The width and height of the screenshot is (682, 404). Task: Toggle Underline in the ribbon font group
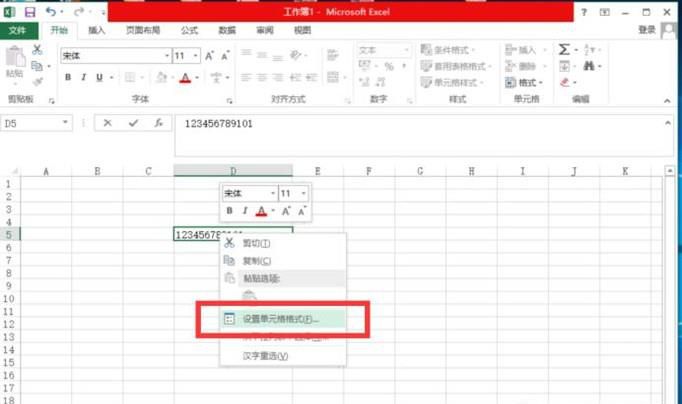tap(100, 77)
